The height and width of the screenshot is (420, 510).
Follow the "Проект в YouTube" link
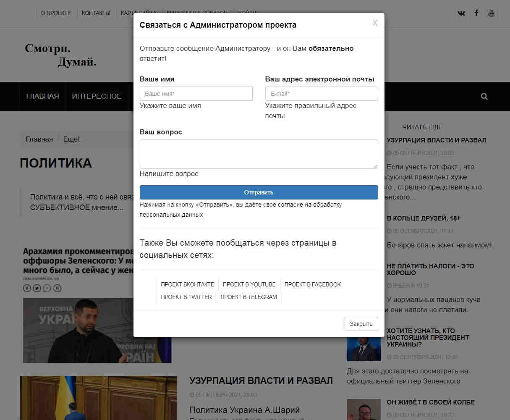click(x=249, y=284)
